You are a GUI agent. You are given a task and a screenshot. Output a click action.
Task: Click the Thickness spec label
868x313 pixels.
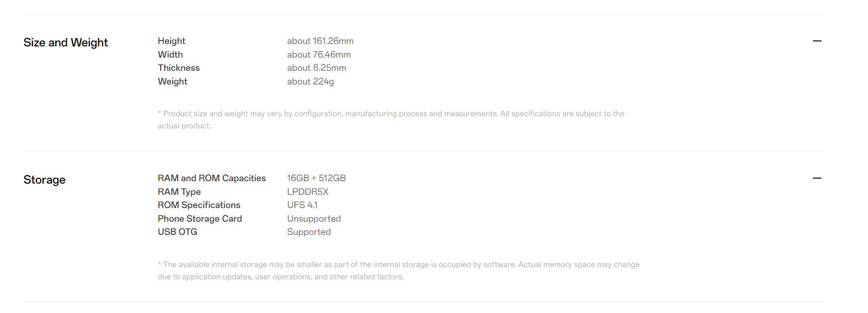click(x=179, y=68)
